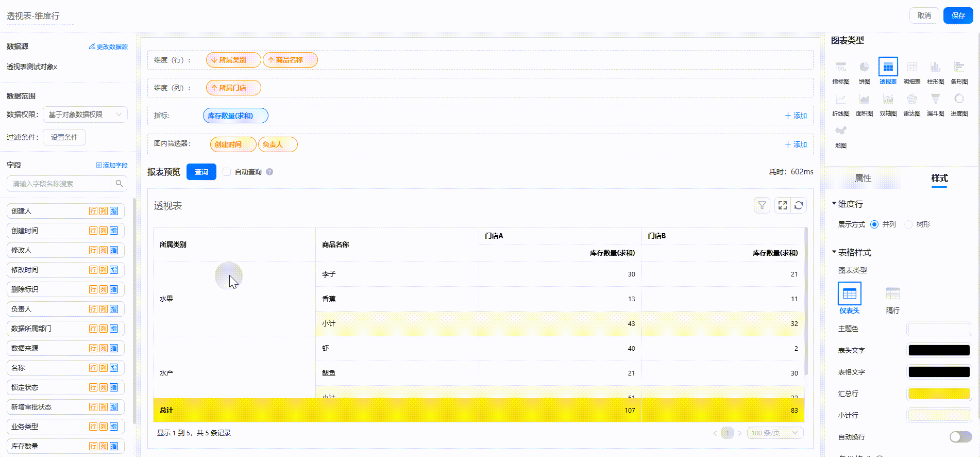Add a 图内筛选器 via 添加
The image size is (980, 457).
point(796,144)
